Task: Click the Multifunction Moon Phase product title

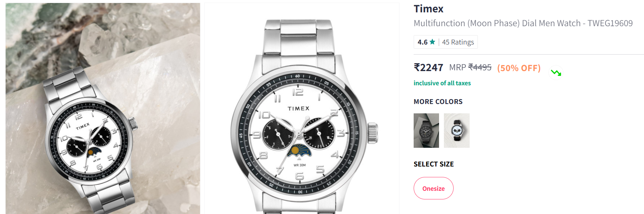Action: pyautogui.click(x=523, y=23)
